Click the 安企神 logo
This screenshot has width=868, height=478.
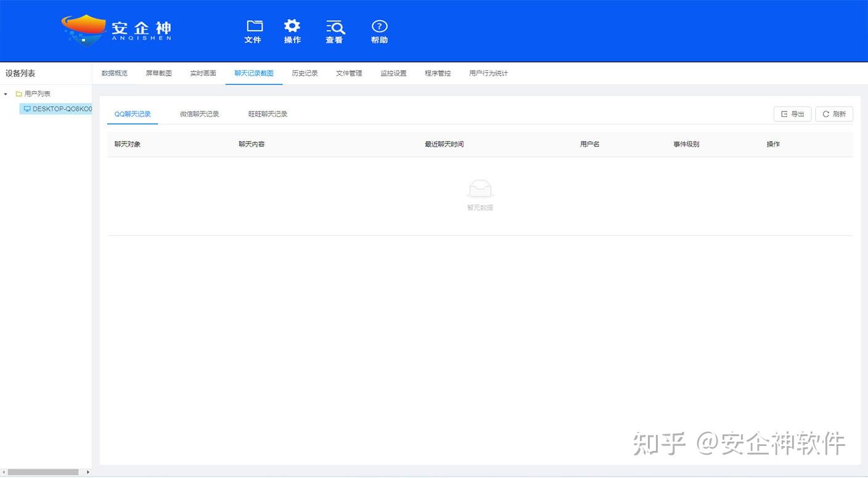117,30
